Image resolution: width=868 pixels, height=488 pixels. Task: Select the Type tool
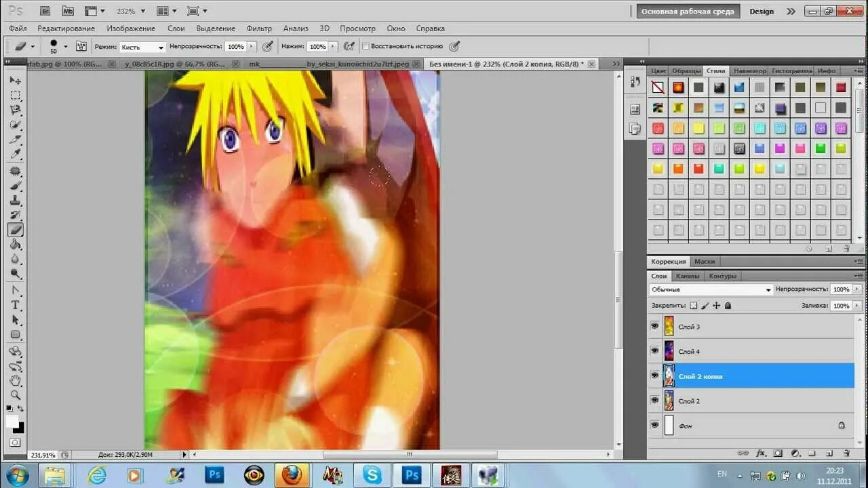[x=15, y=306]
